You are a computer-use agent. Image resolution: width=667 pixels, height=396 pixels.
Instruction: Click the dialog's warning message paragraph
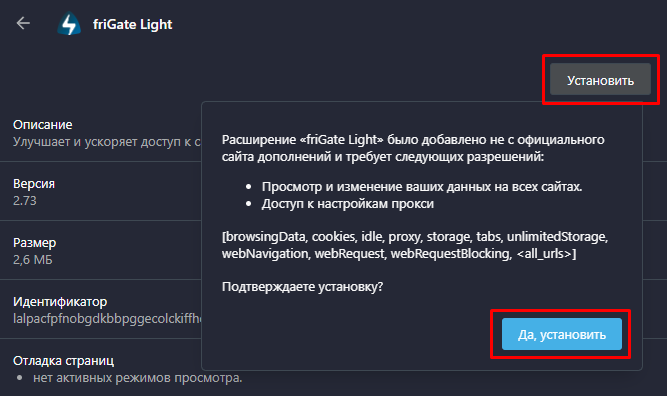pos(413,148)
